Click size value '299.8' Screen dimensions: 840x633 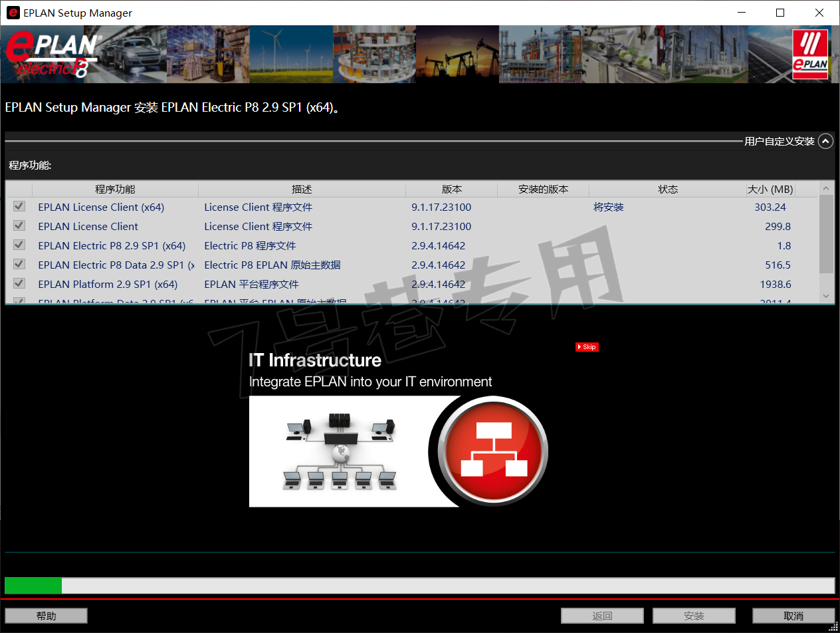pos(778,226)
